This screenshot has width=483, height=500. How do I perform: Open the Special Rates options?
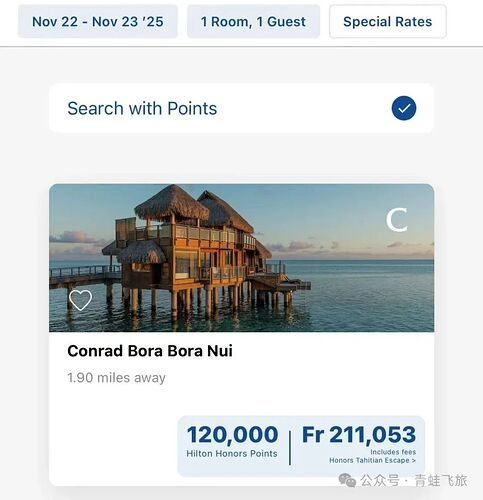pyautogui.click(x=388, y=22)
